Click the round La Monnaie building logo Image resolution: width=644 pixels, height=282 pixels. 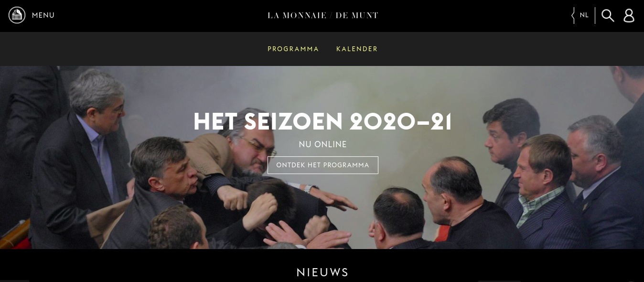[x=17, y=15]
